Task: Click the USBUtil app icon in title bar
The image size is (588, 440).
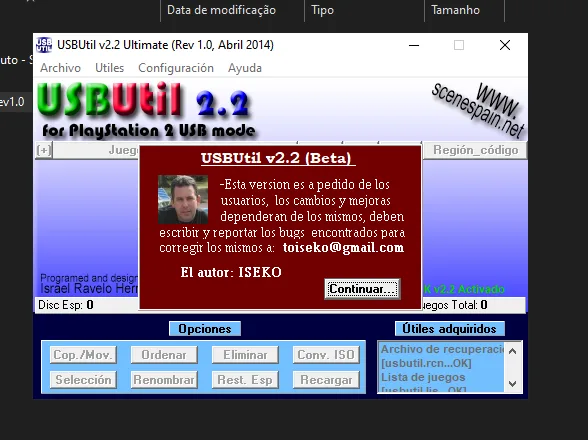Action: click(44, 45)
